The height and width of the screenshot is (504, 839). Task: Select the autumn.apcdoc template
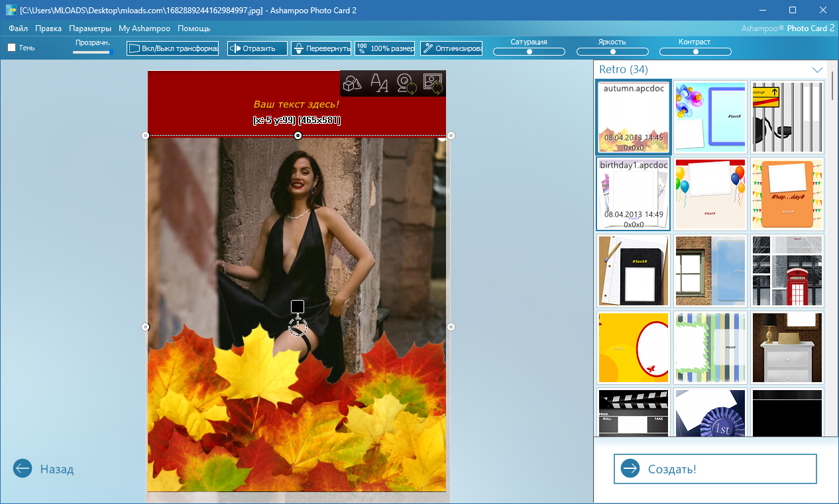(x=634, y=117)
